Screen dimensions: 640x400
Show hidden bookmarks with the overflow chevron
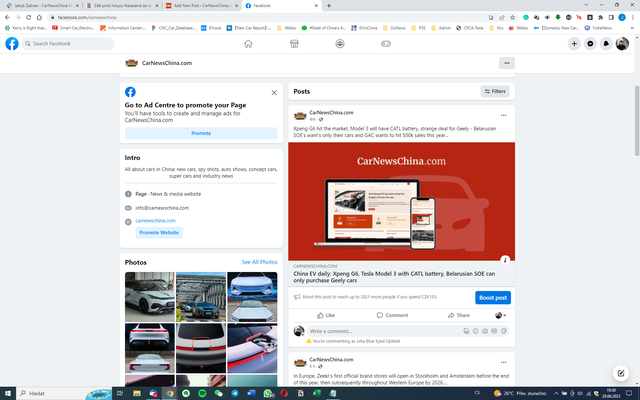tap(632, 28)
